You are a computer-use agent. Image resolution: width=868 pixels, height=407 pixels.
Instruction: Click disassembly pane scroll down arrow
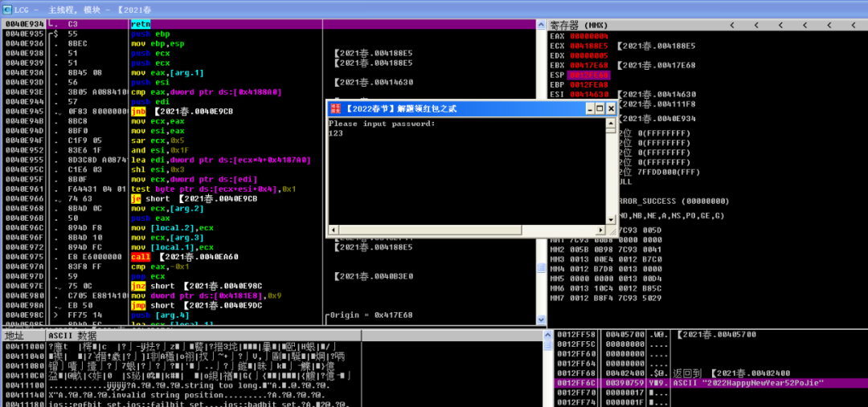[541, 321]
